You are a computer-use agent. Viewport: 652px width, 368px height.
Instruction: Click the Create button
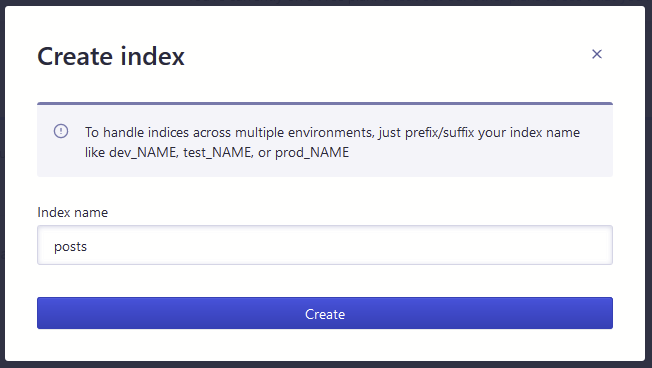tap(325, 313)
